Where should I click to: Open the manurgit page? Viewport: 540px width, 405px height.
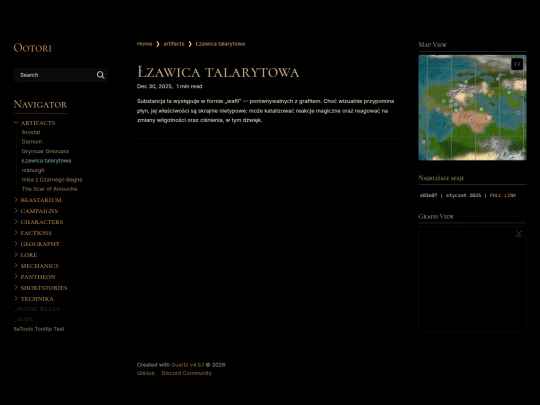pyautogui.click(x=33, y=170)
